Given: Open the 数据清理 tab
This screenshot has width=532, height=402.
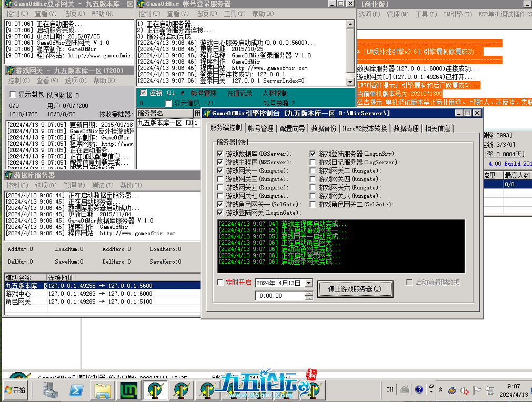Looking at the screenshot, I should pos(406,128).
